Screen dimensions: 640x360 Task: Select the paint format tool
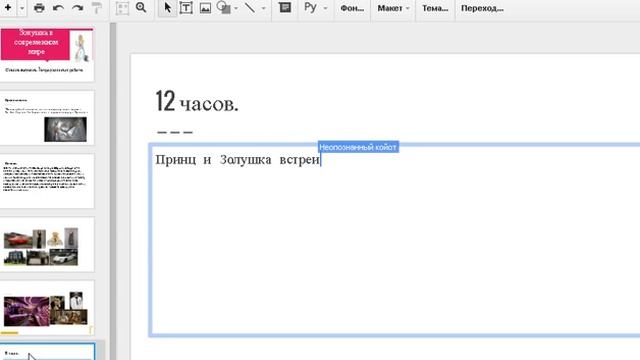(x=97, y=8)
